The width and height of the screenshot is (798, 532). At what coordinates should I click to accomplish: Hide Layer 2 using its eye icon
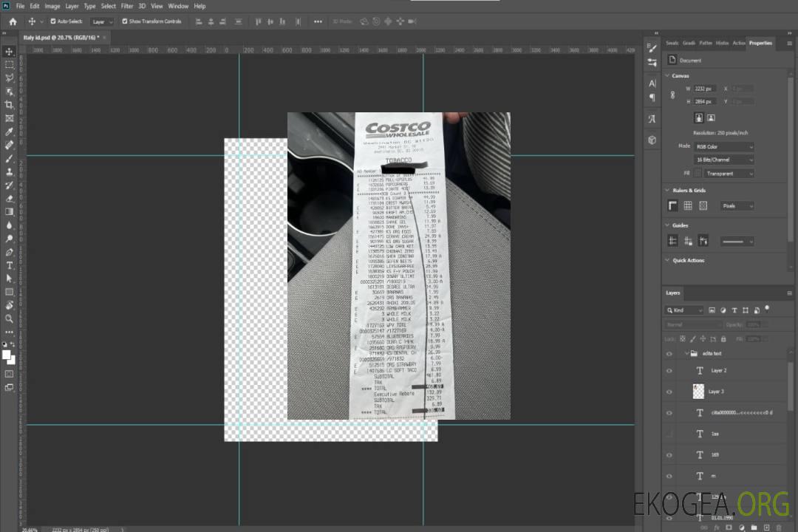[x=669, y=371]
